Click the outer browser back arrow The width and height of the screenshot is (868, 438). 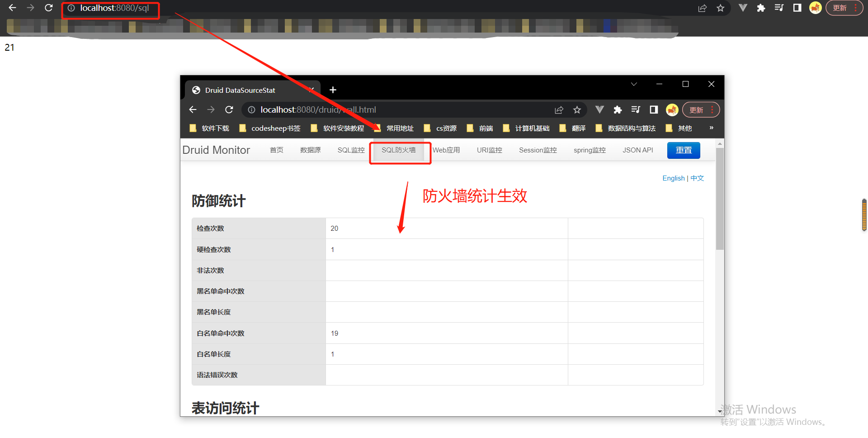point(12,8)
